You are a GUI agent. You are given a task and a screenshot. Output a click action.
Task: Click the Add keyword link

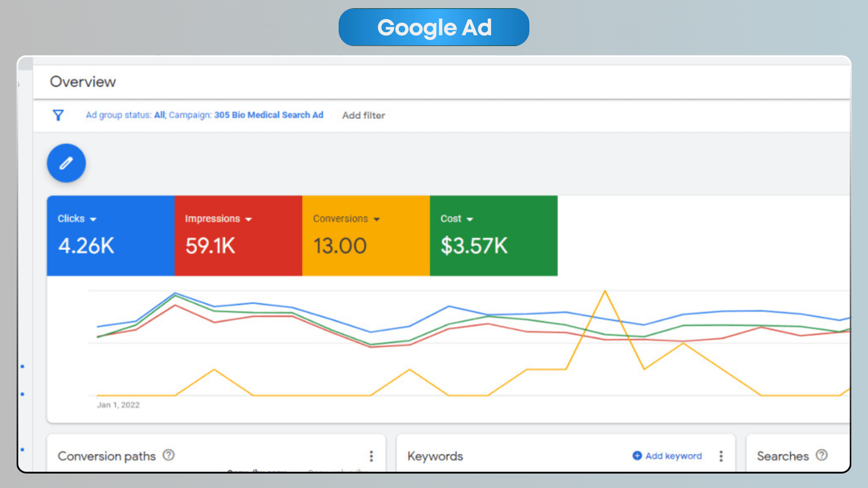pos(673,456)
